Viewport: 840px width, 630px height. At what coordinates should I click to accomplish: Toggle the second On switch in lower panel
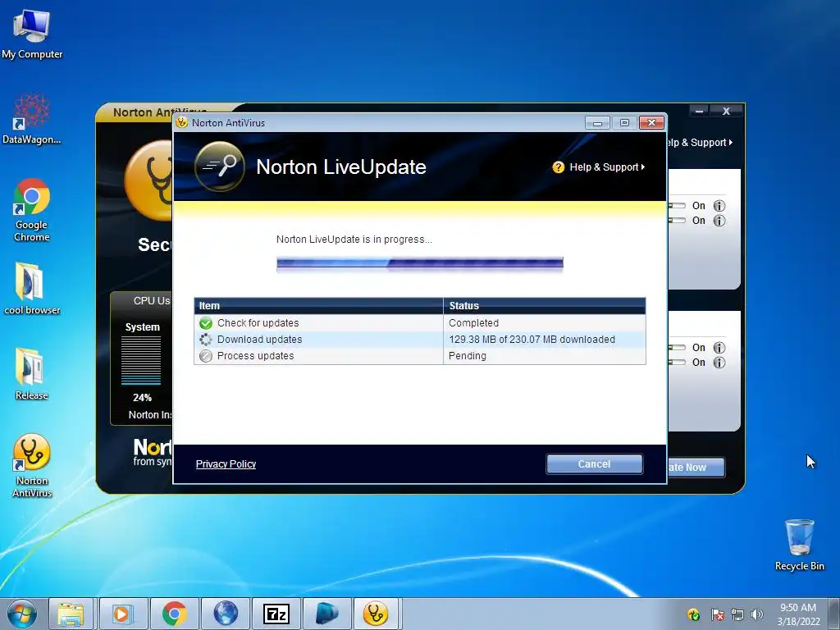(x=677, y=362)
